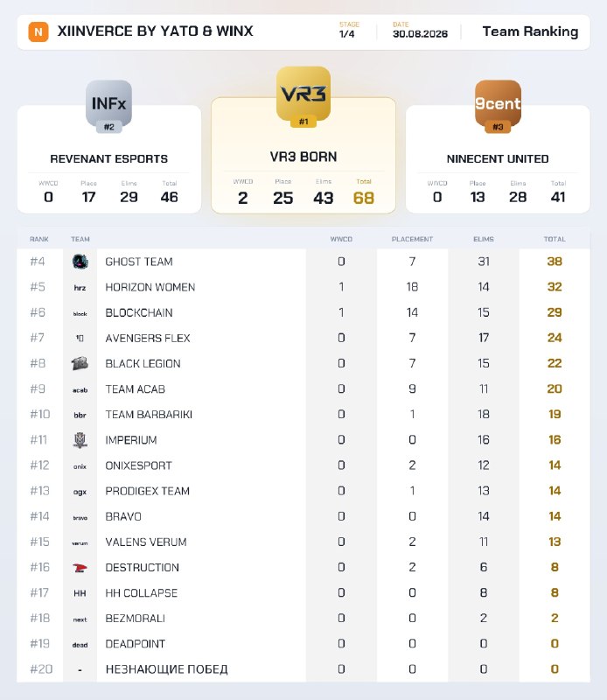Select the BLOCKCHAIN team name

(x=139, y=313)
